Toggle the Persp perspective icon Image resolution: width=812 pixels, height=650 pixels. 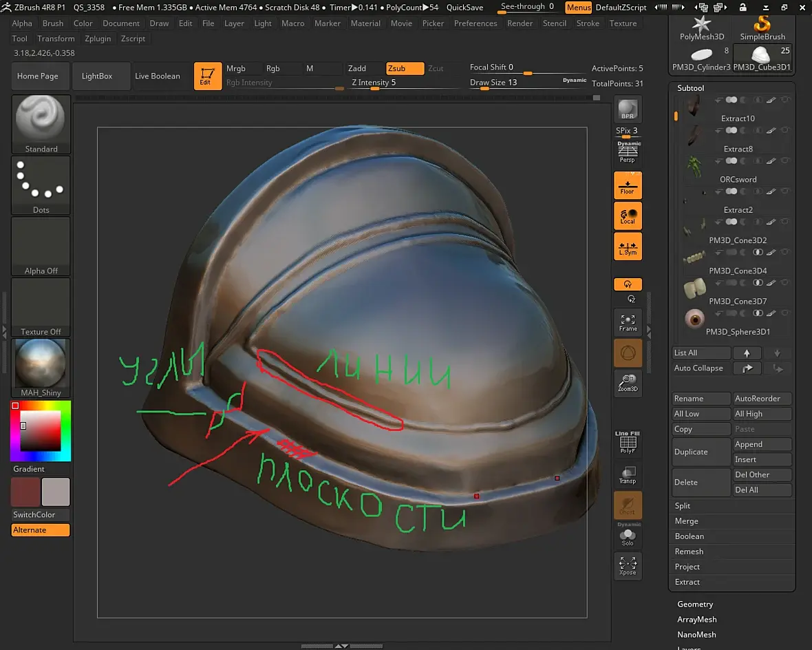(x=628, y=152)
